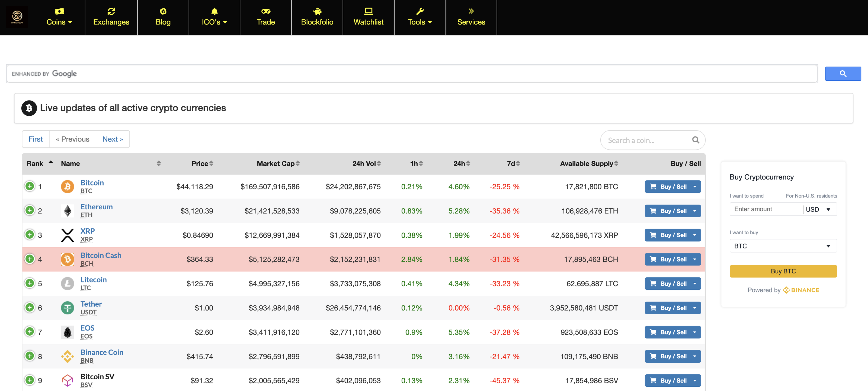Click the Ethereum diamond logo
868x391 pixels.
pos(68,211)
